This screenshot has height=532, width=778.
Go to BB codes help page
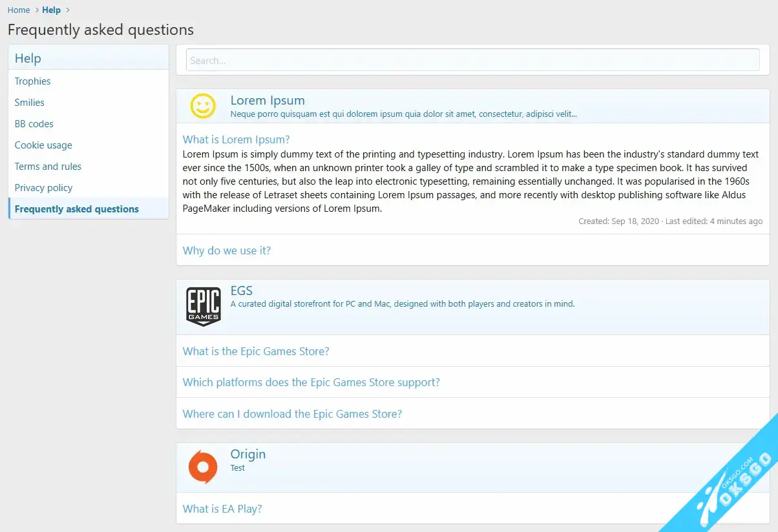tap(34, 124)
